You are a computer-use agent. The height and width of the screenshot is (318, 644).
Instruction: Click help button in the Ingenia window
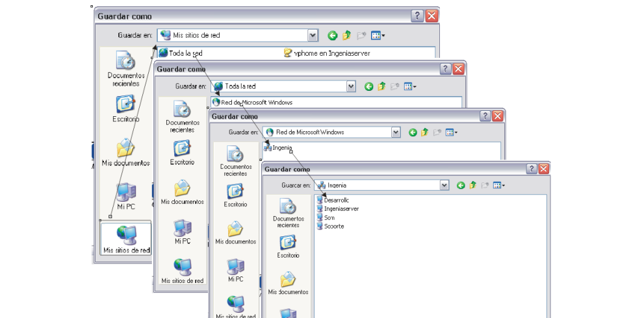pyautogui.click(x=532, y=169)
